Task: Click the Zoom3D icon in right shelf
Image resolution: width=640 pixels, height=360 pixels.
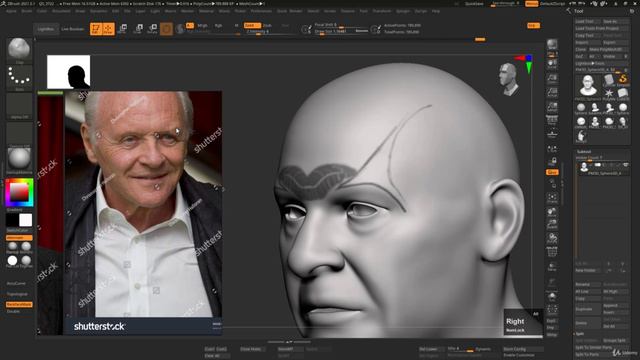Action: pos(552,224)
